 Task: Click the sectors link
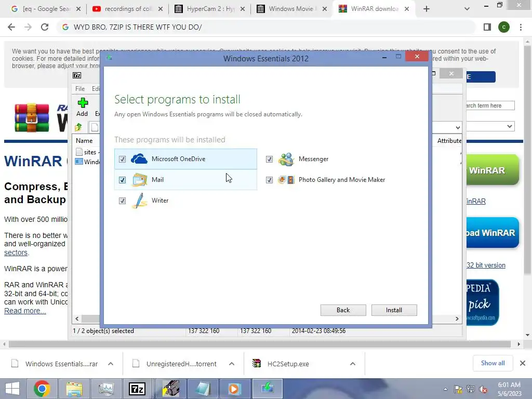pos(16,253)
